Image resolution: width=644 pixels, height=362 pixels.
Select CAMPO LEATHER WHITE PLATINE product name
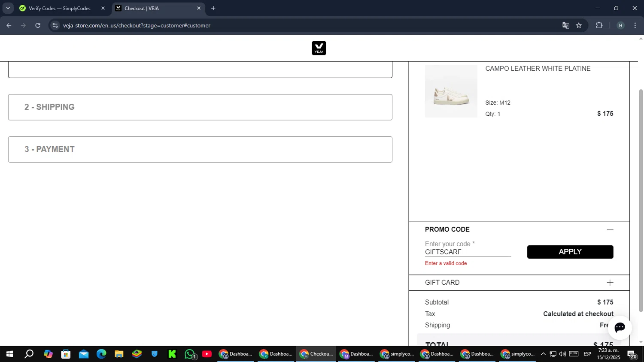pyautogui.click(x=538, y=69)
